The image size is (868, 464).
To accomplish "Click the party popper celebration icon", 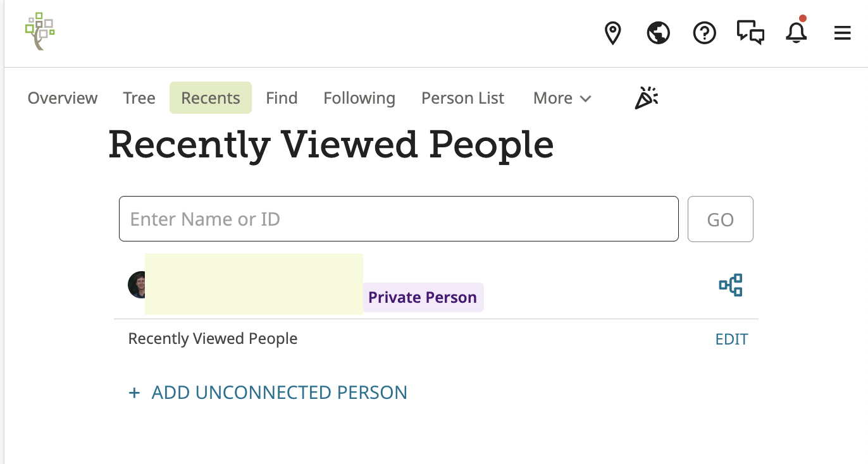I will [x=646, y=98].
